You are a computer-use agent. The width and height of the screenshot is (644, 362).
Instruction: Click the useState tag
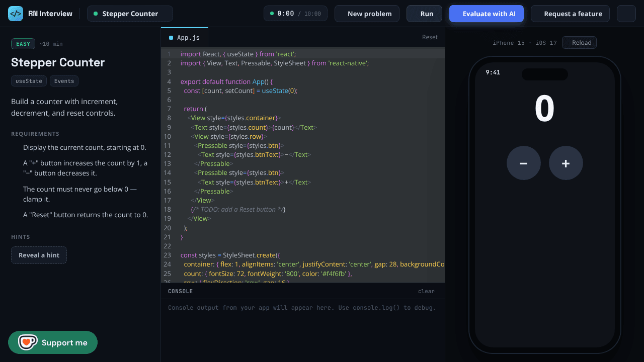[29, 81]
